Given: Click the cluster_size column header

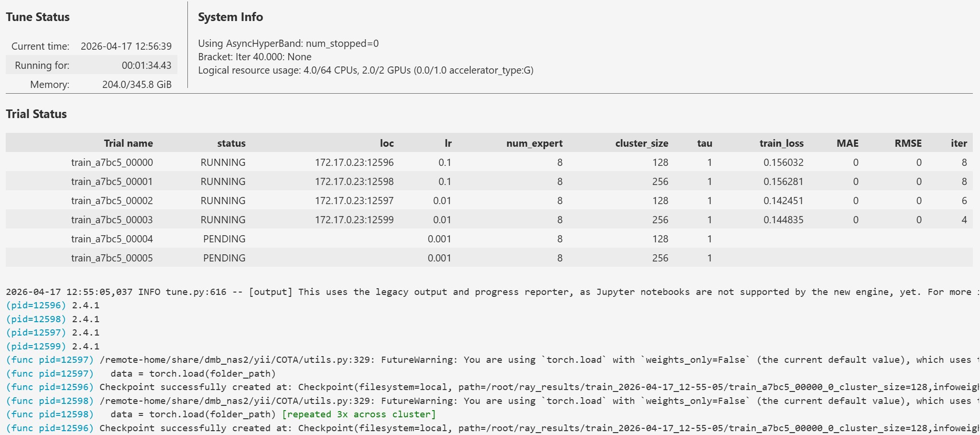Looking at the screenshot, I should click(642, 143).
